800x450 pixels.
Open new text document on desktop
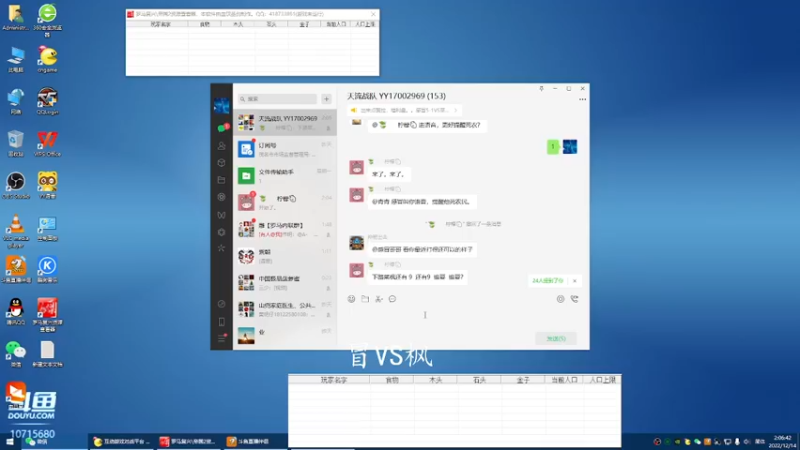pyautogui.click(x=47, y=354)
